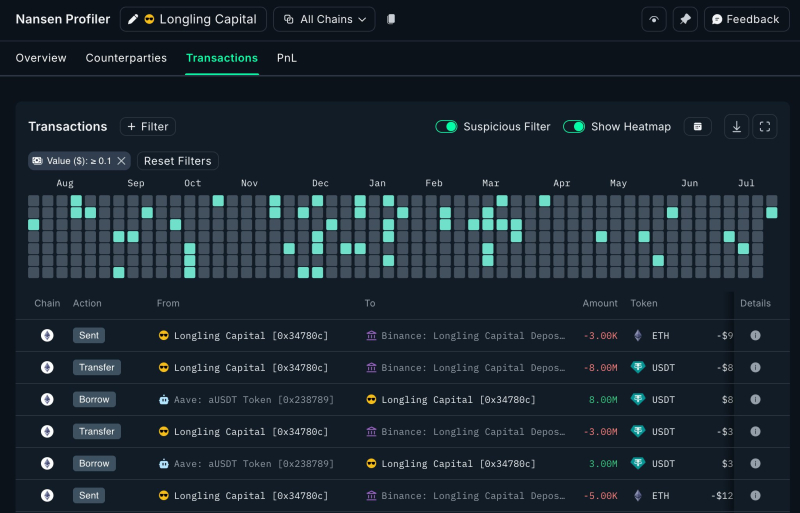Expand table to fullscreen

tap(764, 127)
